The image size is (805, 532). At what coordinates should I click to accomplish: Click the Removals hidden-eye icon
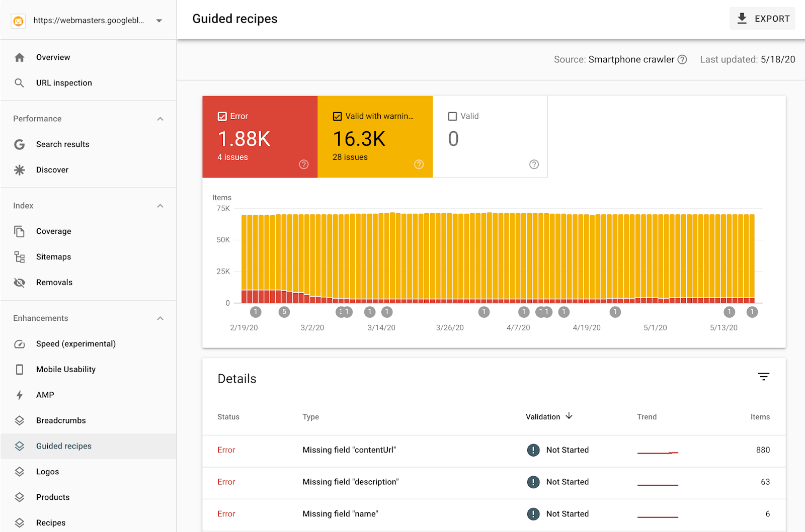tap(19, 282)
